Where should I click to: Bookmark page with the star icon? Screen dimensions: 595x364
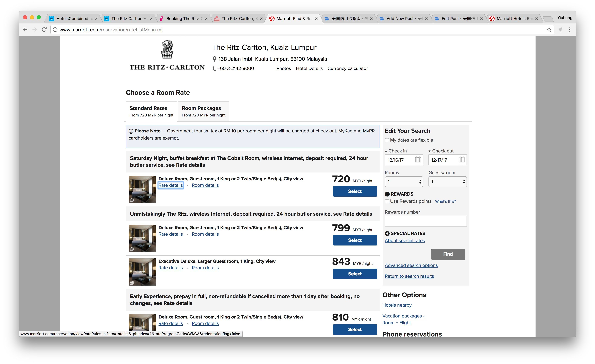click(549, 30)
